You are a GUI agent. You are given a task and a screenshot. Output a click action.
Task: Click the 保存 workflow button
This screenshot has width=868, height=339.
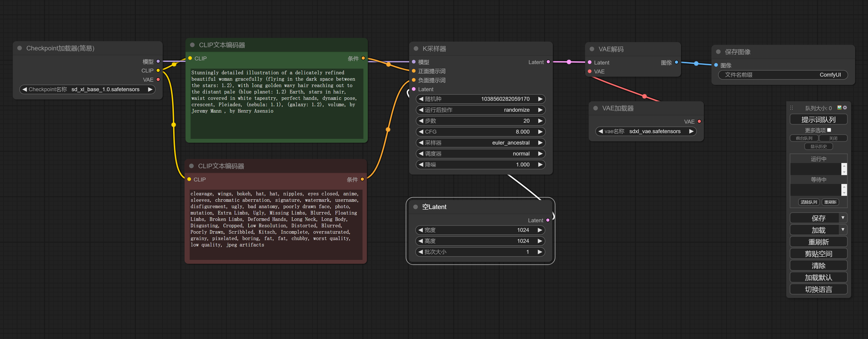point(814,218)
